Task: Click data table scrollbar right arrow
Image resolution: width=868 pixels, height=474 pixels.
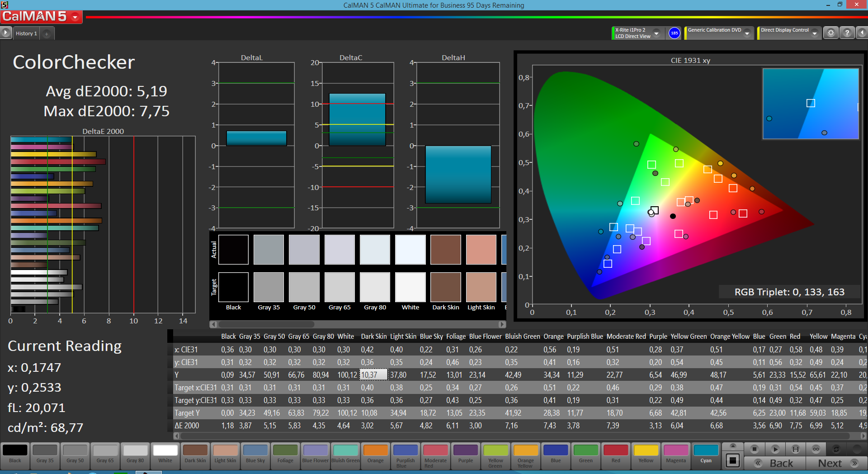Action: click(x=863, y=436)
